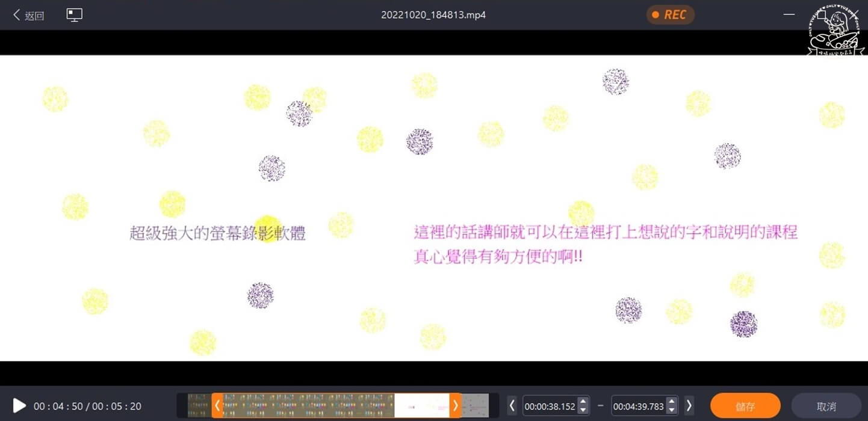Click the start time field showing 00:00:38.152
Viewport: 868px width, 421px height.
(551, 405)
